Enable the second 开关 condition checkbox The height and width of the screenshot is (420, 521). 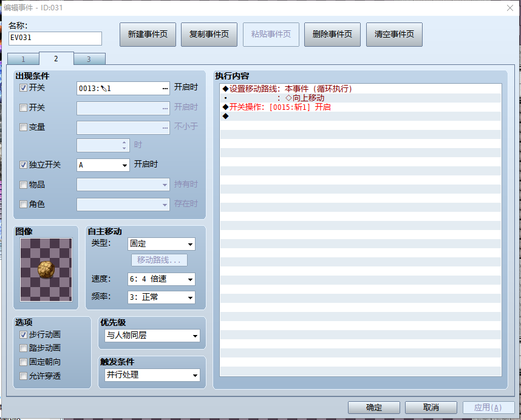click(x=23, y=107)
